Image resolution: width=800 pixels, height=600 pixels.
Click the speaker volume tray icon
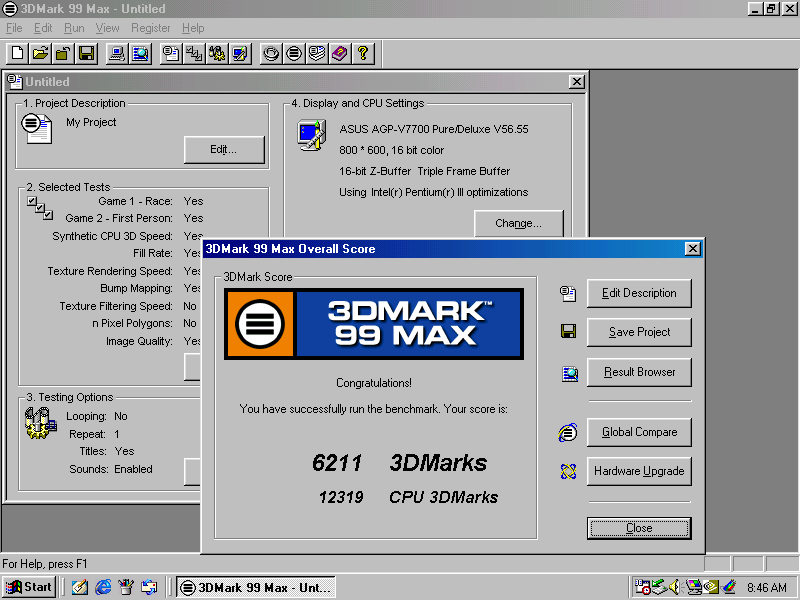coord(674,587)
